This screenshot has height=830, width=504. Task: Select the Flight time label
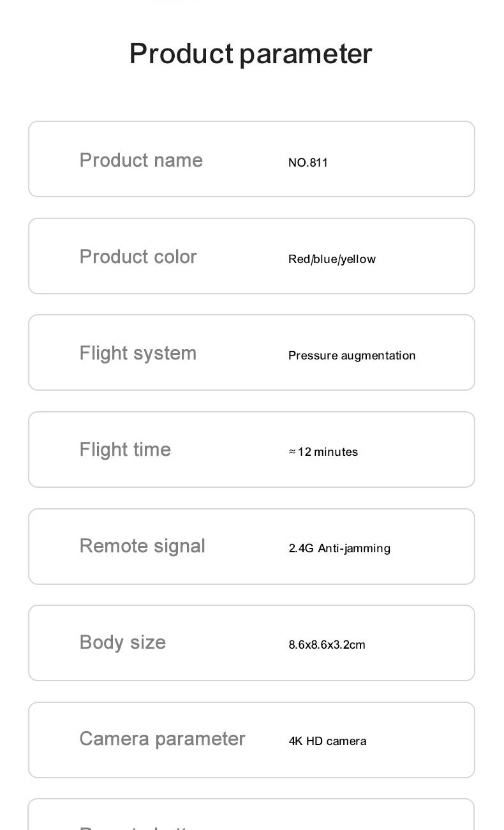tap(125, 449)
